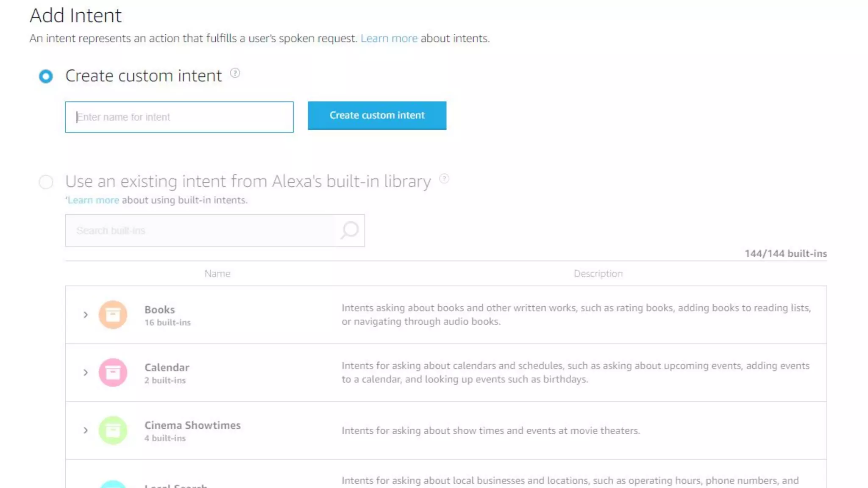Select Use an existing intent radio button
The height and width of the screenshot is (488, 868).
(x=46, y=182)
